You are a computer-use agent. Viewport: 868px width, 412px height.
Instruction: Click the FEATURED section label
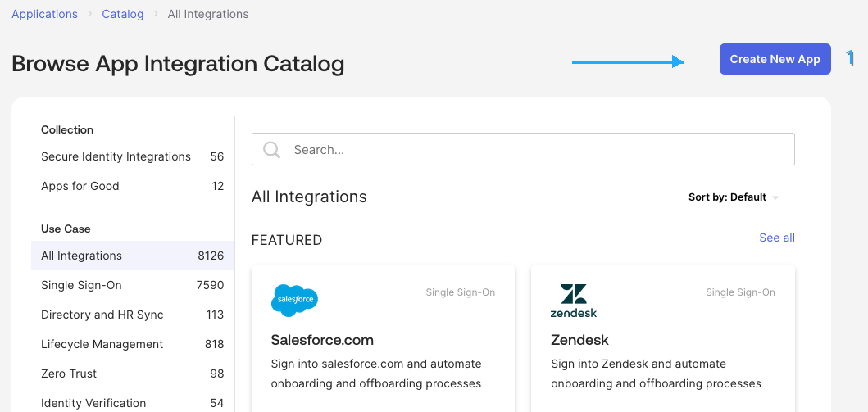pos(287,240)
